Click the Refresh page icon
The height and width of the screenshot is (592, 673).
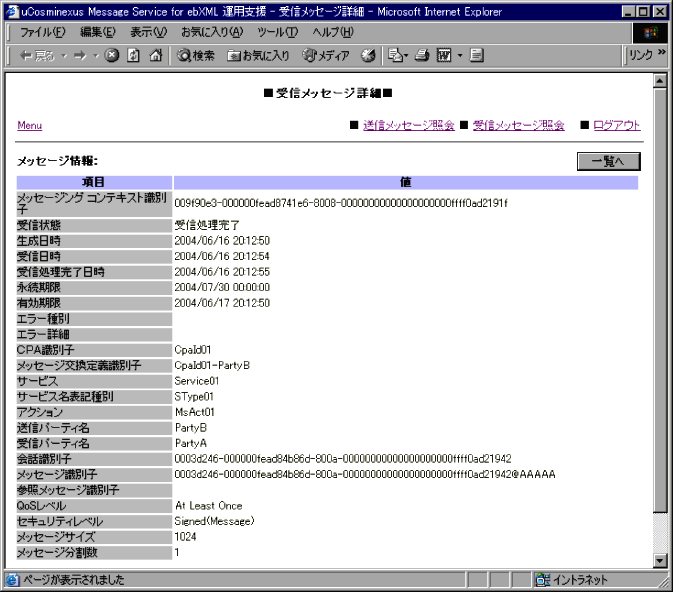(133, 55)
